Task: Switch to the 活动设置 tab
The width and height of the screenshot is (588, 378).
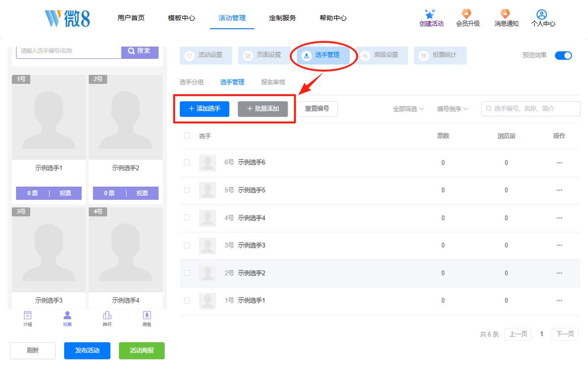Action: [206, 55]
